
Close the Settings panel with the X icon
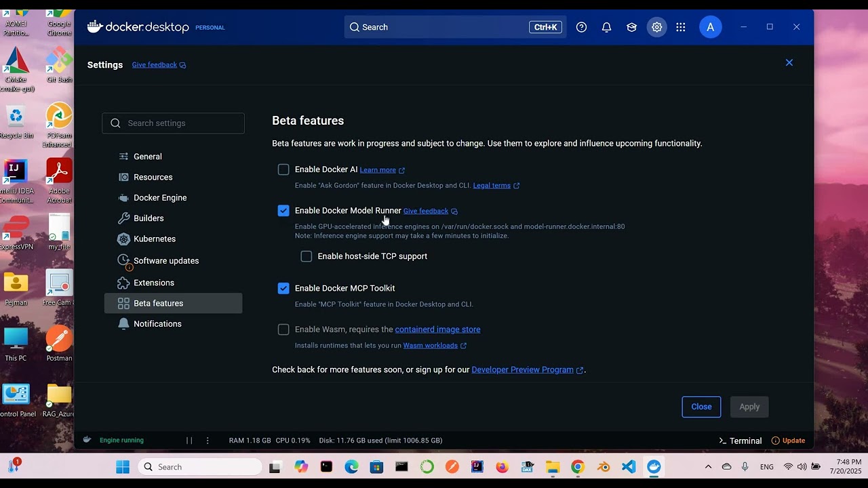click(789, 62)
